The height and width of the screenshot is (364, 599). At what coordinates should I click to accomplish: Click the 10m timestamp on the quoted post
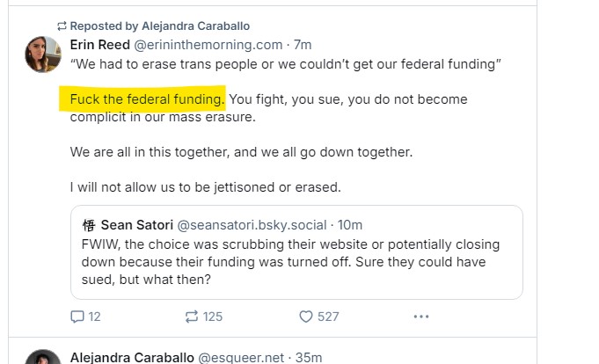tap(349, 225)
